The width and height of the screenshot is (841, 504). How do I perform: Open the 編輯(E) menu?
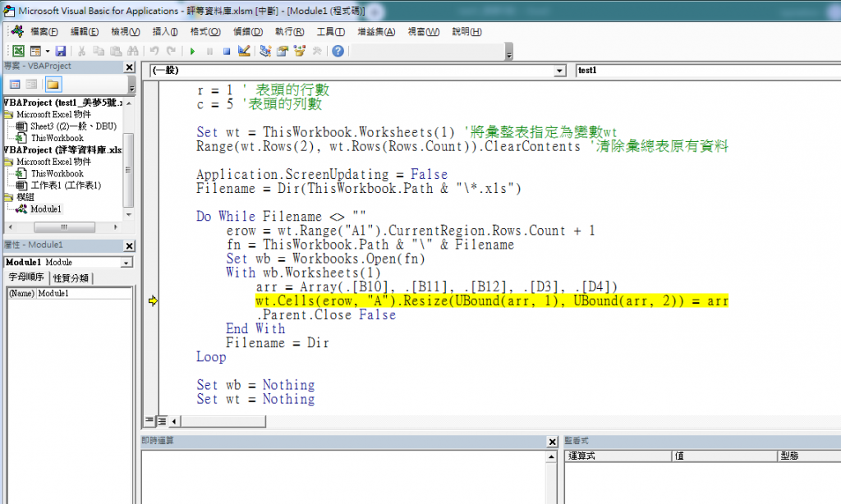85,32
